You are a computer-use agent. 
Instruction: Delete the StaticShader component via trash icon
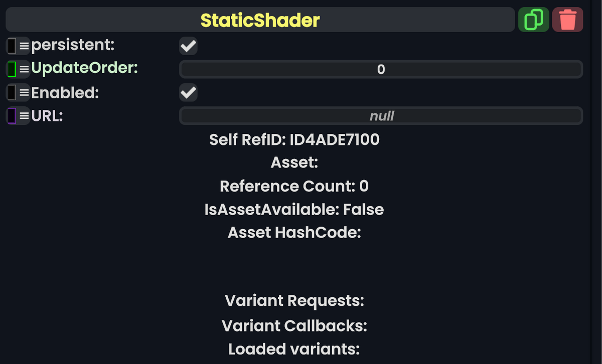(x=567, y=20)
